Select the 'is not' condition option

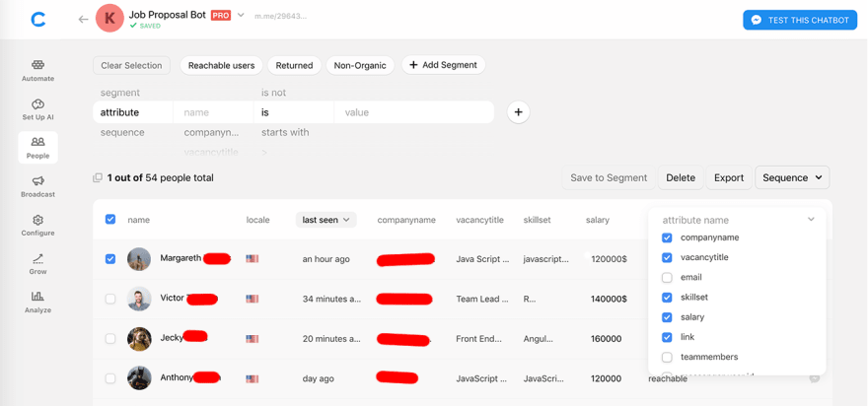[x=273, y=93]
